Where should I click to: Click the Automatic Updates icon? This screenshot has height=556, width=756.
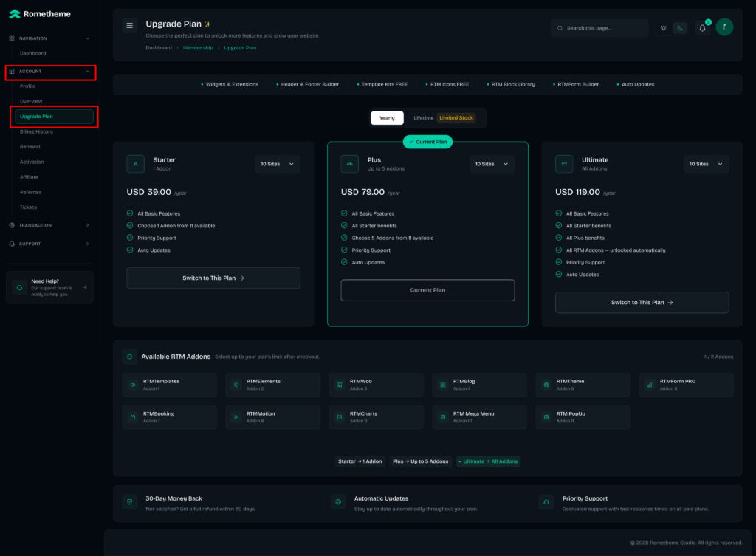pos(338,502)
